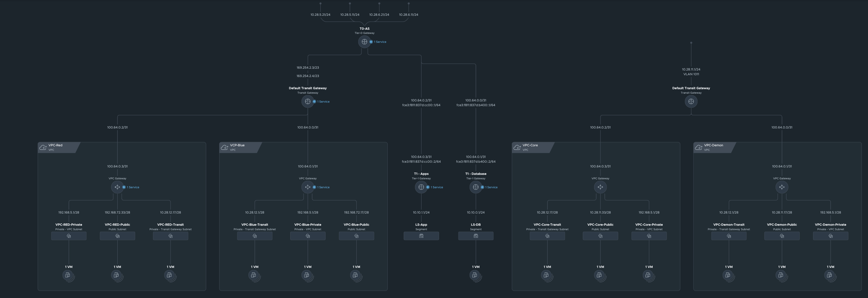Select the VPC-Demon-Transit subnet icon
Image resolution: width=868 pixels, height=298 pixels.
[729, 236]
